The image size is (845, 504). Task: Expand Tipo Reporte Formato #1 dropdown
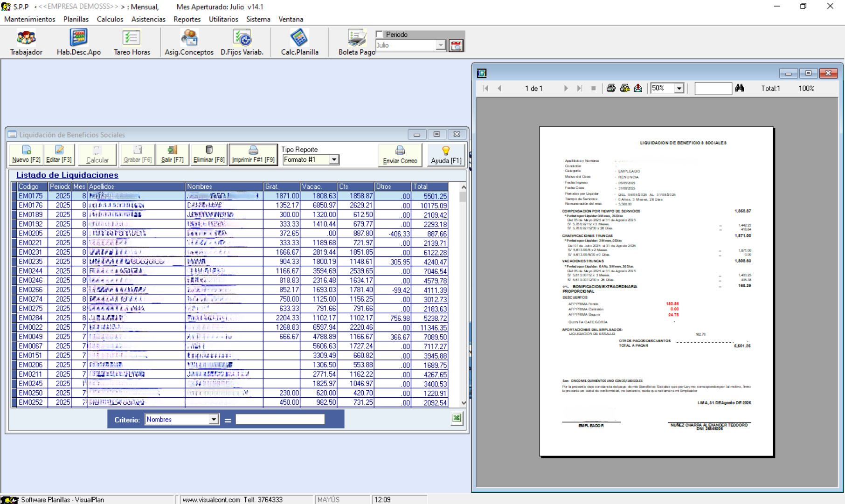click(x=334, y=159)
